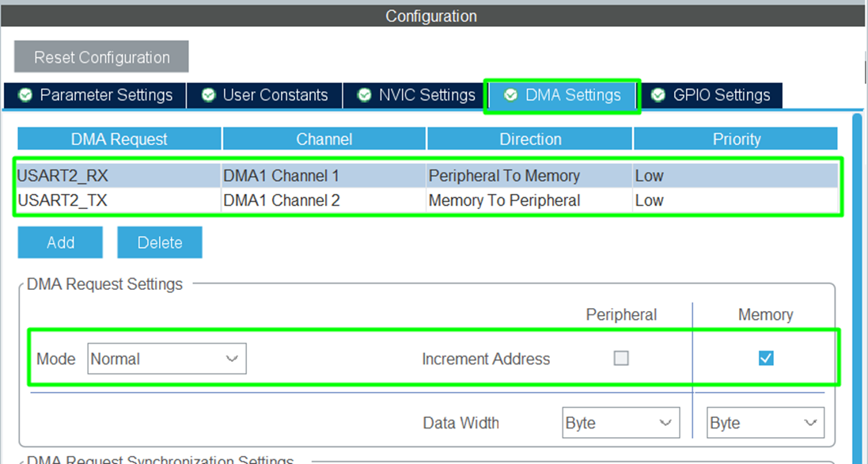Click the DMA Settings green check icon
This screenshot has height=464, width=868.
511,95
